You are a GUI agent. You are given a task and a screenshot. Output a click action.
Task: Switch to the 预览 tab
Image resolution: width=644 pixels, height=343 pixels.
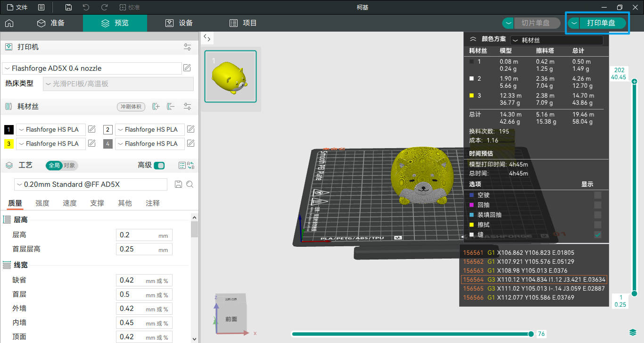tap(115, 23)
